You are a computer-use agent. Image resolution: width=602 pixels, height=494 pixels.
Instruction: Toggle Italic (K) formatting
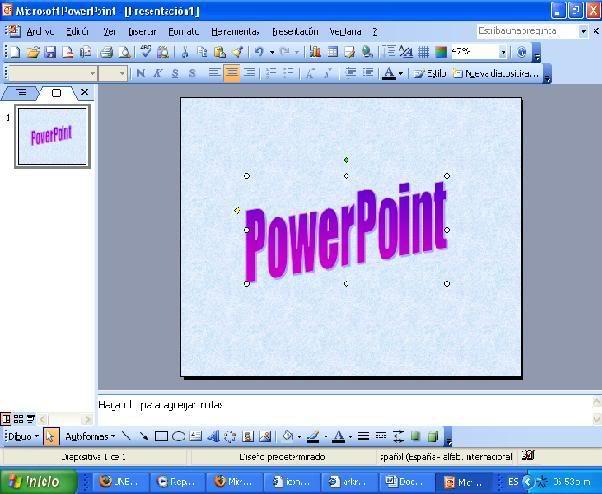click(x=157, y=73)
